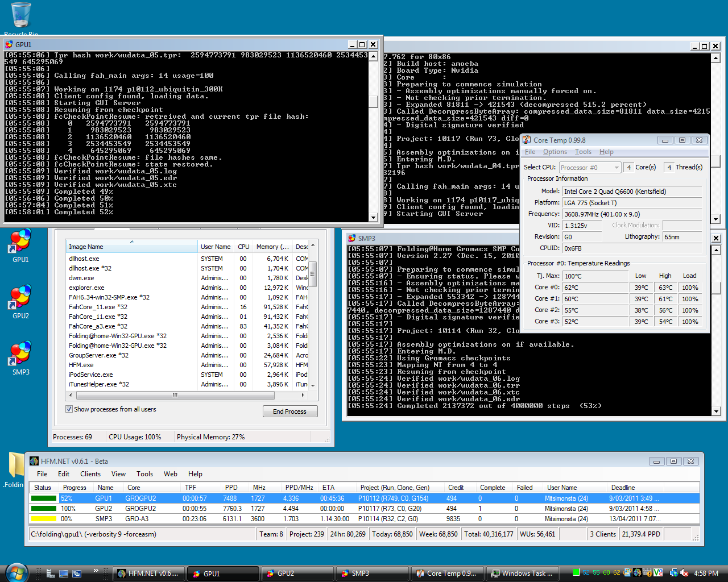Screen dimensions: 728x582
Task: Sort Task Manager by Image Name column
Action: pyautogui.click(x=132, y=247)
